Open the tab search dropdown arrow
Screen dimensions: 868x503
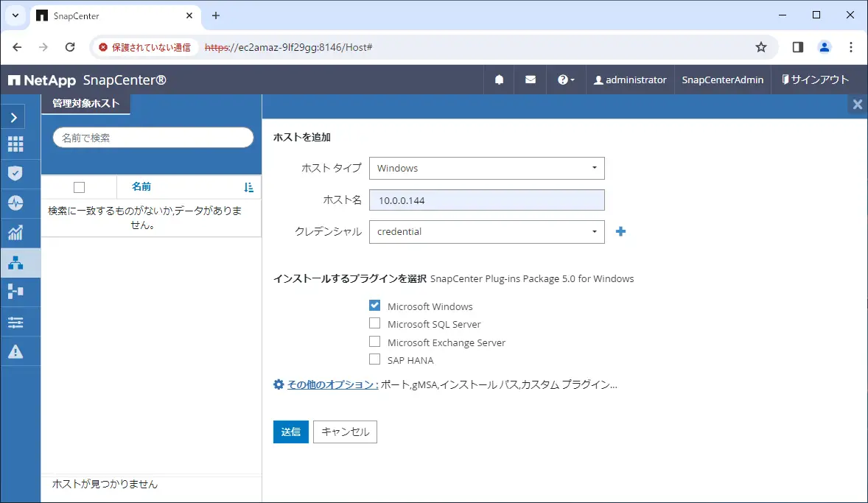[15, 15]
